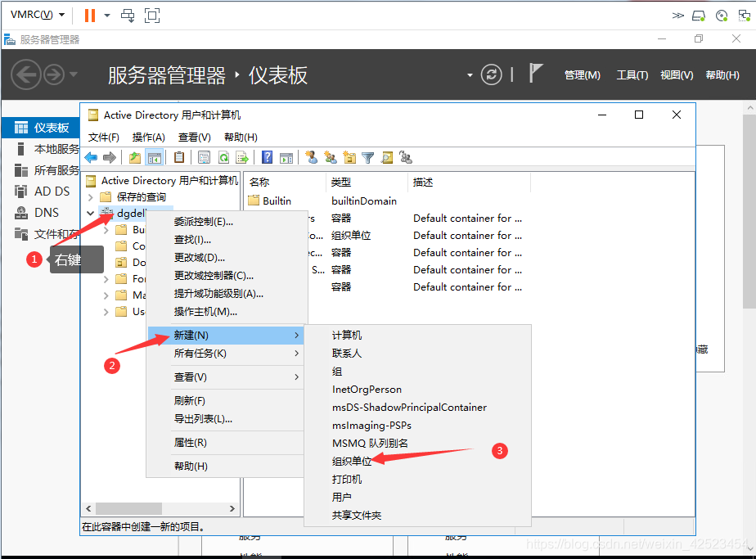Viewport: 756px width, 559px height.
Task: Select 新建(N) in the context menu
Action: tap(225, 336)
